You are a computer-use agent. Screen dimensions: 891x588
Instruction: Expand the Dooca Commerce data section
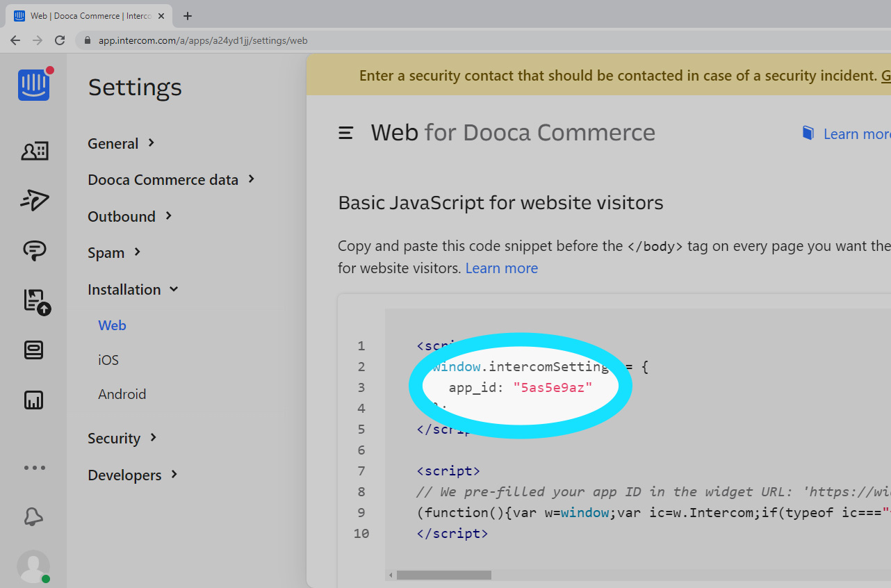pos(172,179)
